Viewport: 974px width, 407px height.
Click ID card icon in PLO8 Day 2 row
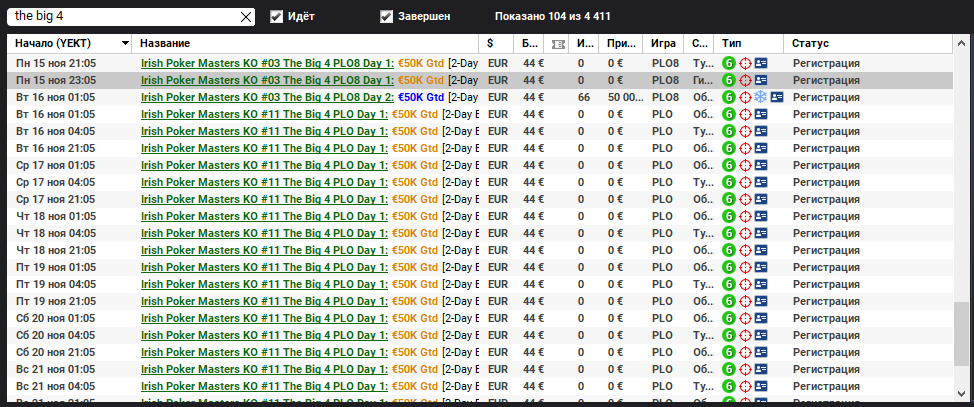click(777, 97)
